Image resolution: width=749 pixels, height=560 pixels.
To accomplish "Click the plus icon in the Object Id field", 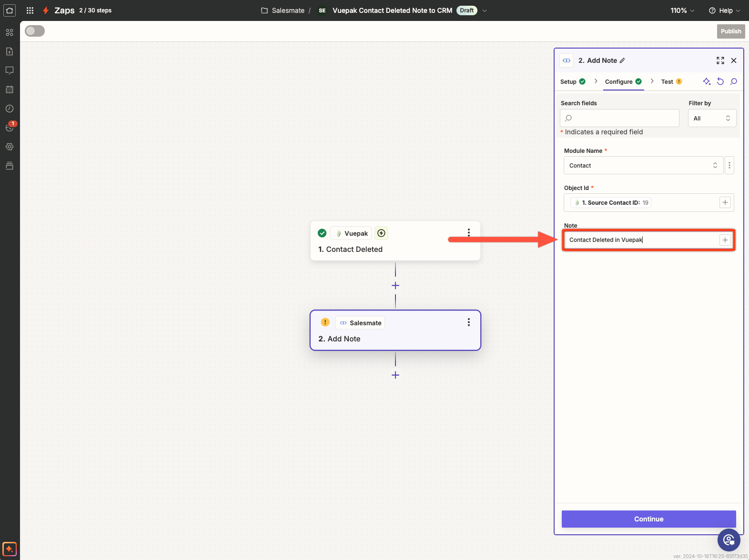I will click(725, 203).
